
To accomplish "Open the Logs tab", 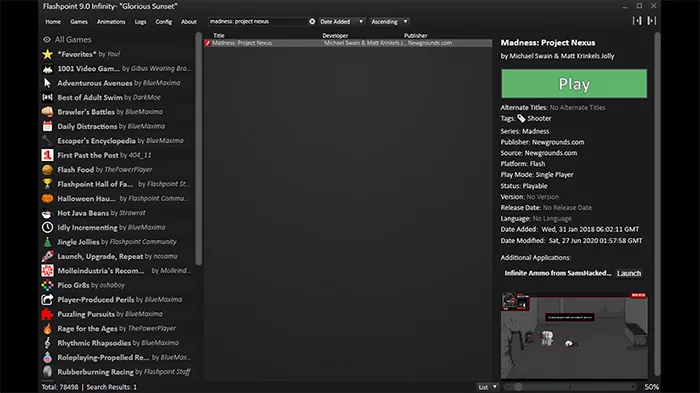I will [141, 21].
